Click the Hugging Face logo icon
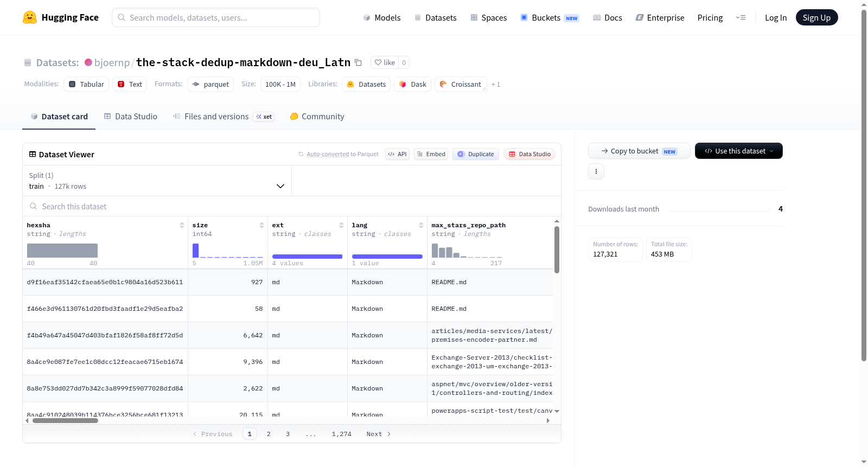 point(30,17)
